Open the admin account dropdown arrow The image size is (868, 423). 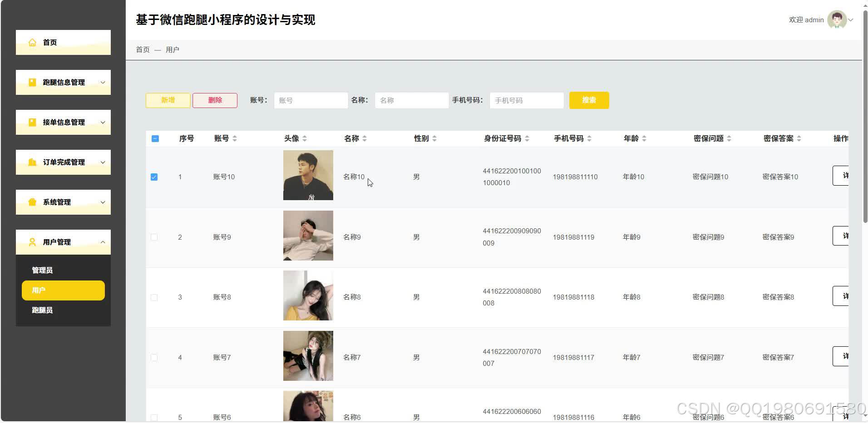pos(851,20)
